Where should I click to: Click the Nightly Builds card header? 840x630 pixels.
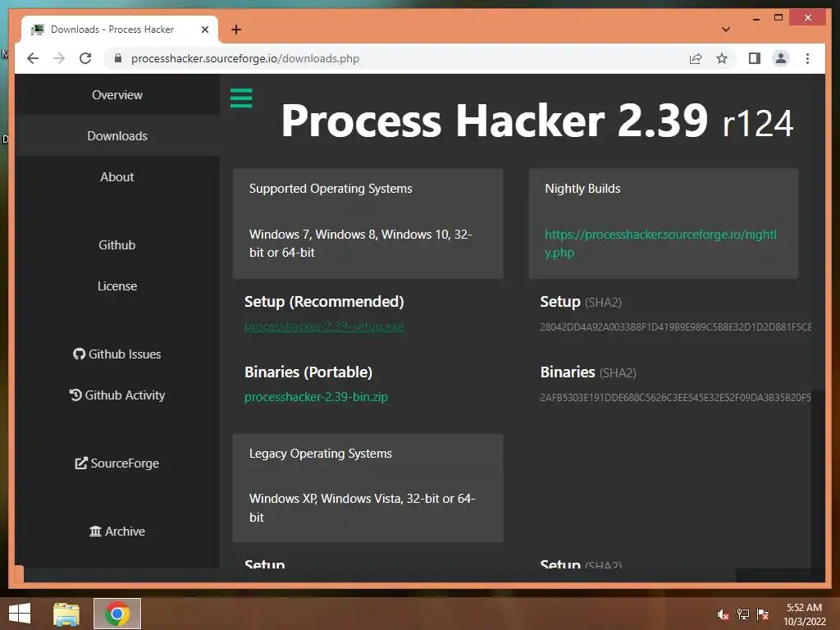pos(582,189)
